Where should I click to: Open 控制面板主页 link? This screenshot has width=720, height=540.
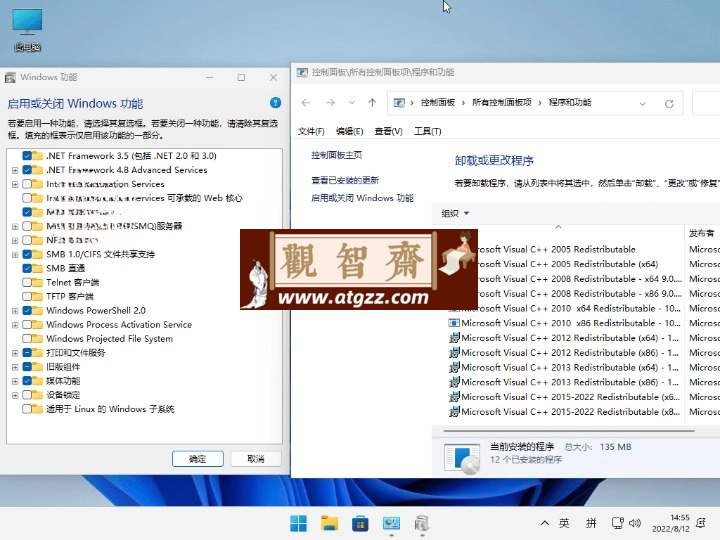[337, 155]
